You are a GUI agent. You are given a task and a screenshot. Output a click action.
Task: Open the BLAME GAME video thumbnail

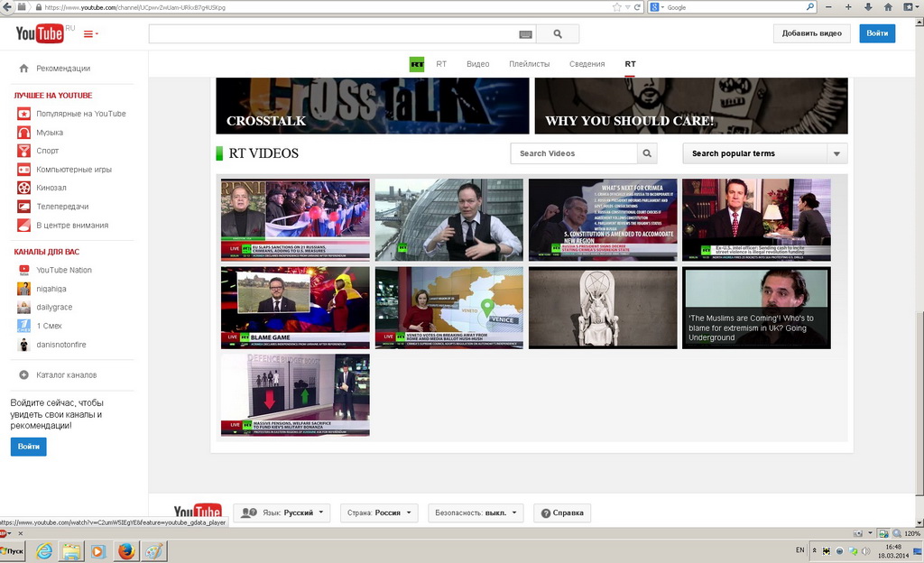(x=295, y=308)
